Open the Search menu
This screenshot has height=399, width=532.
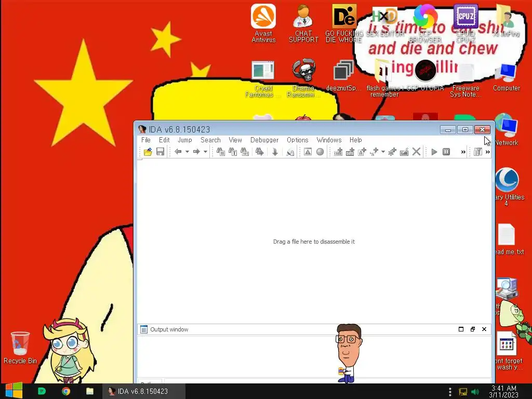pyautogui.click(x=210, y=140)
